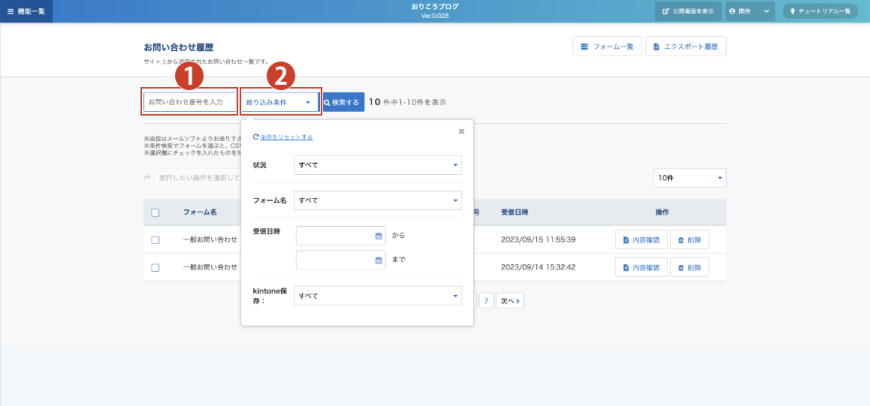Delete the 2023/09/14 inquiry with 削除
Viewport: 870px width, 406px height.
tap(689, 268)
